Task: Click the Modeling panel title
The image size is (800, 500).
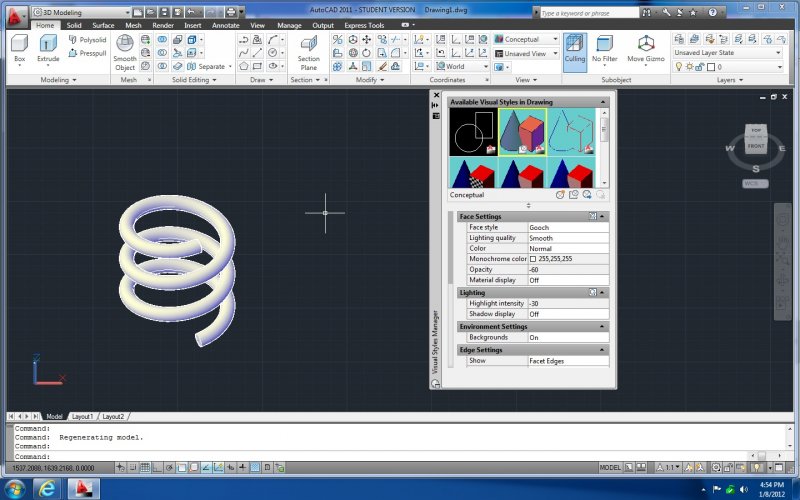Action: coord(55,79)
